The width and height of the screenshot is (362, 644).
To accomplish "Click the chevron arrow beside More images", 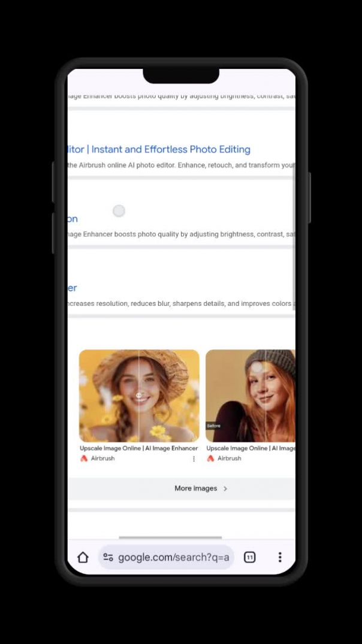I will (x=225, y=489).
